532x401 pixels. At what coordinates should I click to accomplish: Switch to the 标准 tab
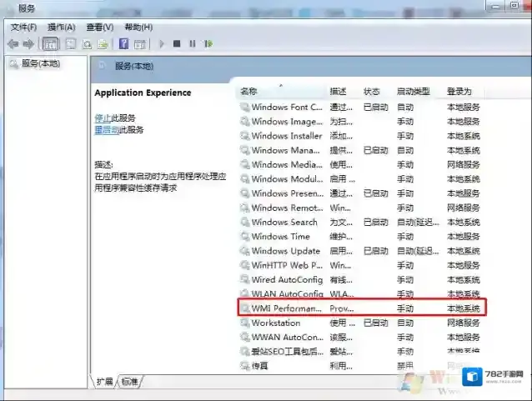click(129, 382)
